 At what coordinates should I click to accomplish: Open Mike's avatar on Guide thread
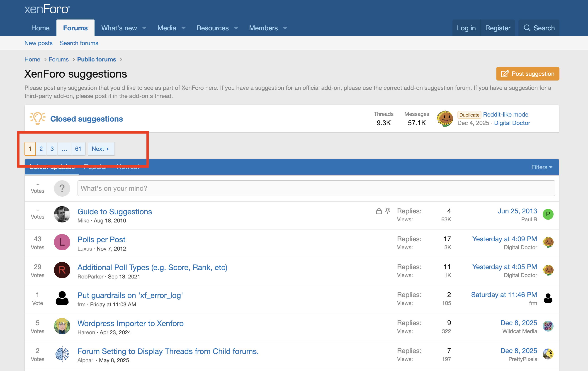[62, 214]
